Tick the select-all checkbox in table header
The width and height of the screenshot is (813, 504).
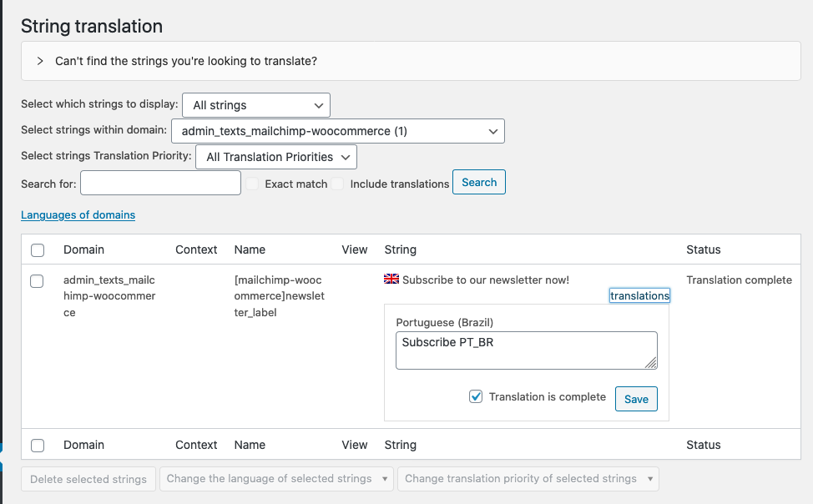pyautogui.click(x=37, y=249)
